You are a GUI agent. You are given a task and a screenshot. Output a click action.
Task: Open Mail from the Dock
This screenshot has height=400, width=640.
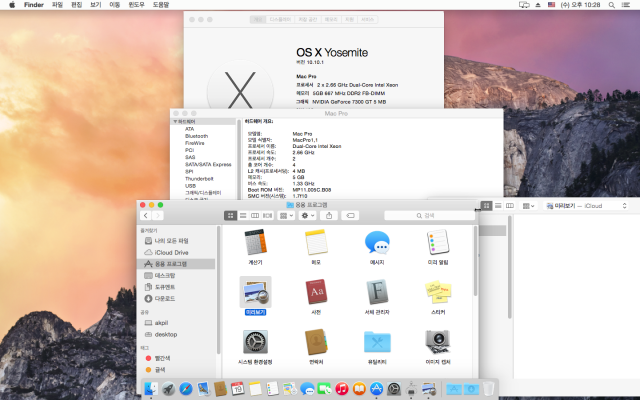[x=203, y=389]
